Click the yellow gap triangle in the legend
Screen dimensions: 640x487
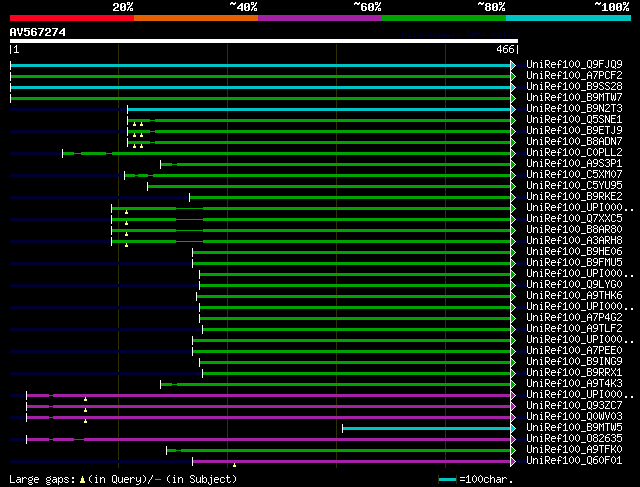[x=82, y=479]
